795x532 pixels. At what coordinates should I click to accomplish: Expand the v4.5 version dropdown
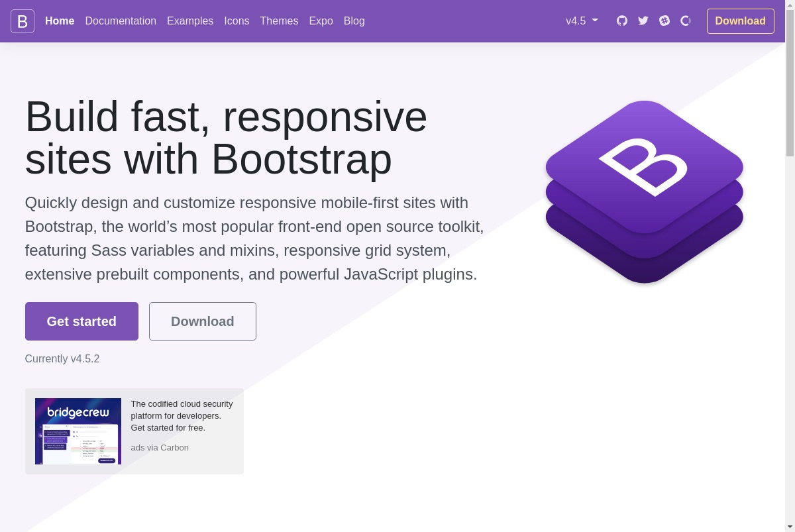point(582,21)
